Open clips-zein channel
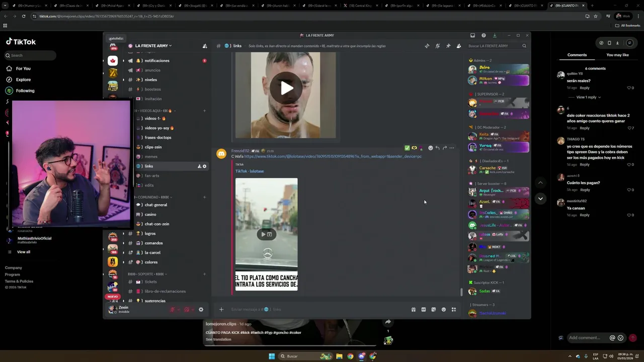644x362 pixels. 153,147
